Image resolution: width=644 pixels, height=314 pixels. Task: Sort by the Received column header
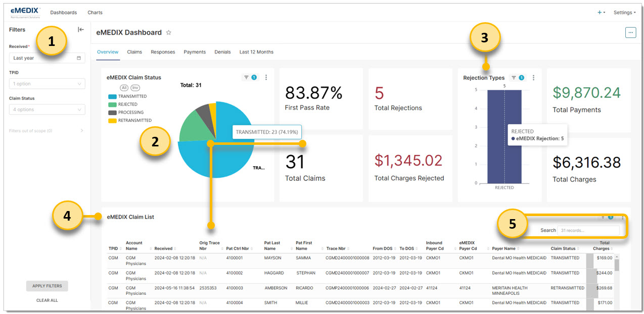tap(165, 248)
